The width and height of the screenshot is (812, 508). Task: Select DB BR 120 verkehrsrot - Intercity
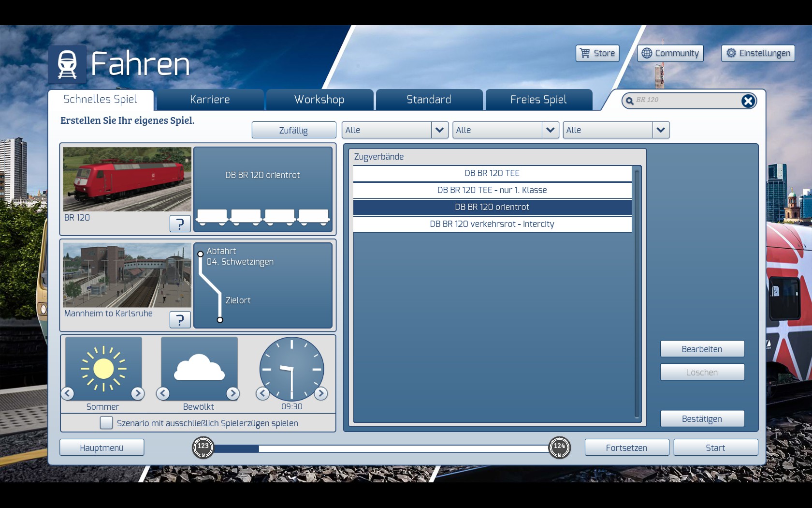pos(493,224)
